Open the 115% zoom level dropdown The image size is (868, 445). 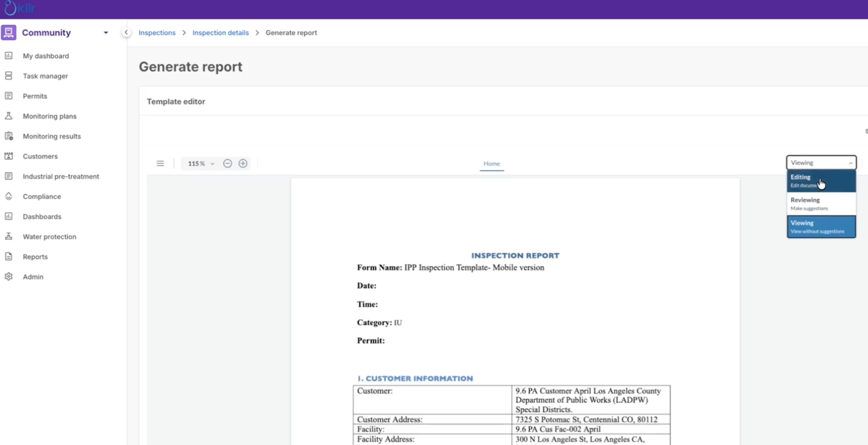pyautogui.click(x=201, y=164)
